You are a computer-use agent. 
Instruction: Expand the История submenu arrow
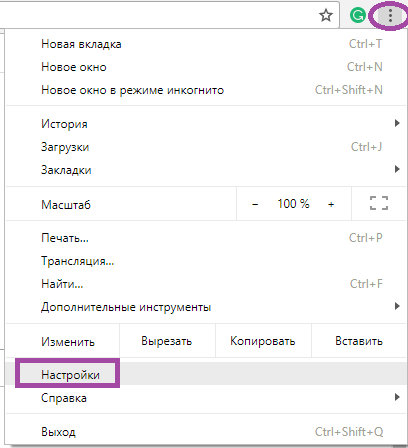(397, 123)
